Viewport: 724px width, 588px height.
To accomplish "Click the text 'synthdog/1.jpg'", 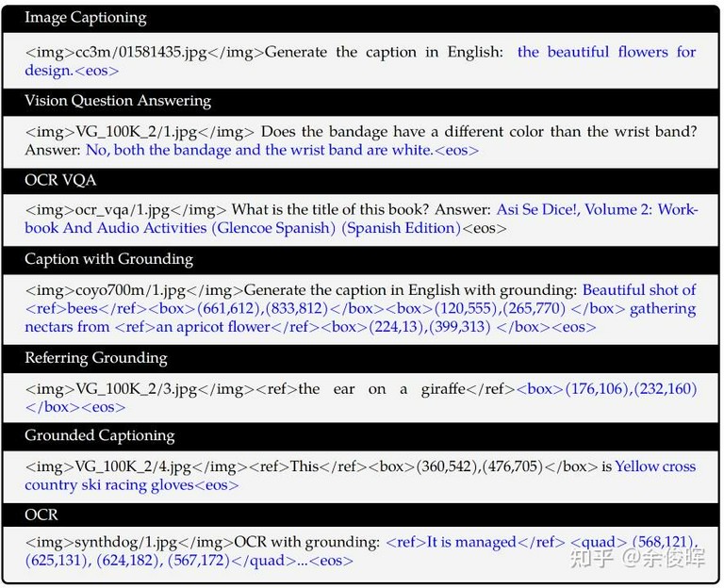I will [x=125, y=543].
